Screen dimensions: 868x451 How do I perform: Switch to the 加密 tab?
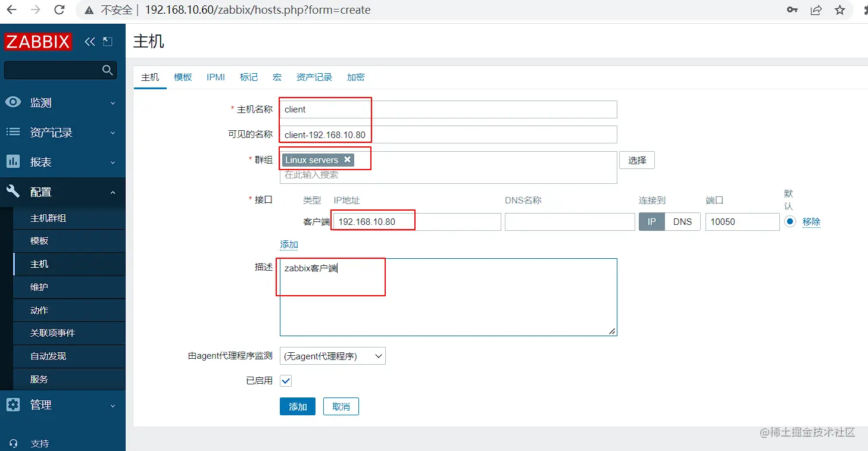[355, 77]
